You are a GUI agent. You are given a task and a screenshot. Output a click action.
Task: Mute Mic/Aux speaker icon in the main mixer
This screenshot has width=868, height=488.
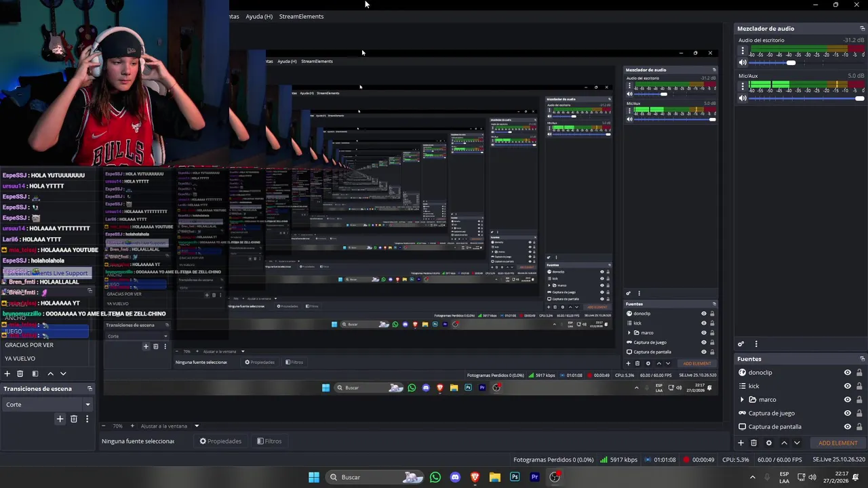(743, 98)
